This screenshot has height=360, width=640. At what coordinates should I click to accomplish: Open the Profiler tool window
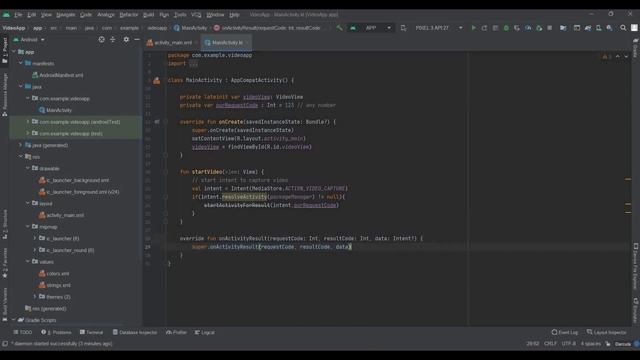point(176,332)
